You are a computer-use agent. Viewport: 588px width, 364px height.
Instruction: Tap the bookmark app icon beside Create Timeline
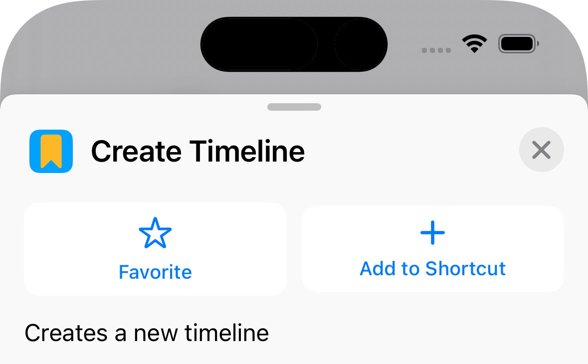coord(50,151)
